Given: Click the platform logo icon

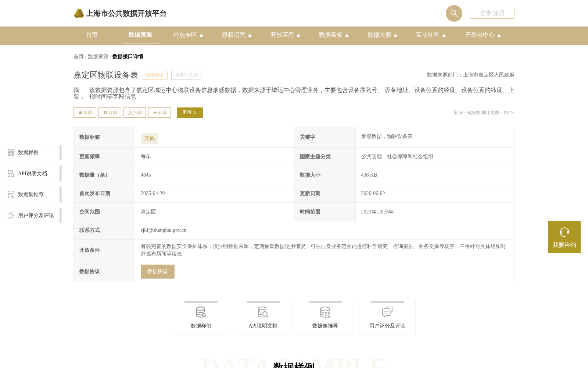Looking at the screenshot, I should [79, 13].
